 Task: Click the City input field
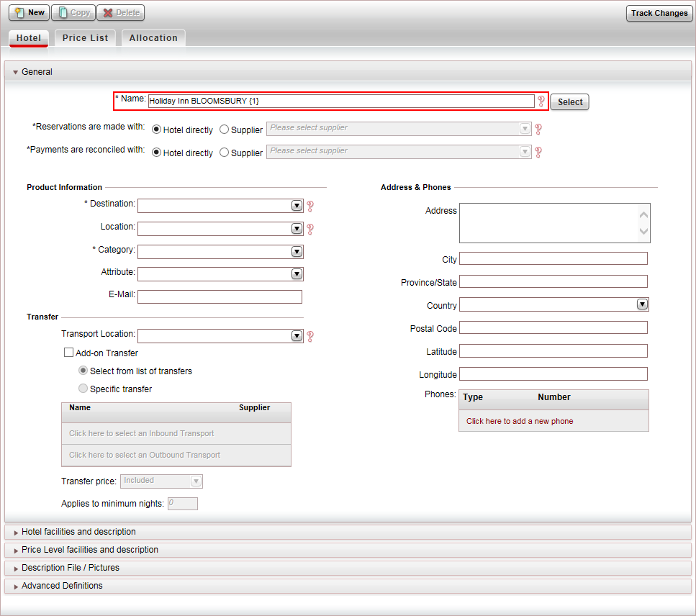(553, 259)
